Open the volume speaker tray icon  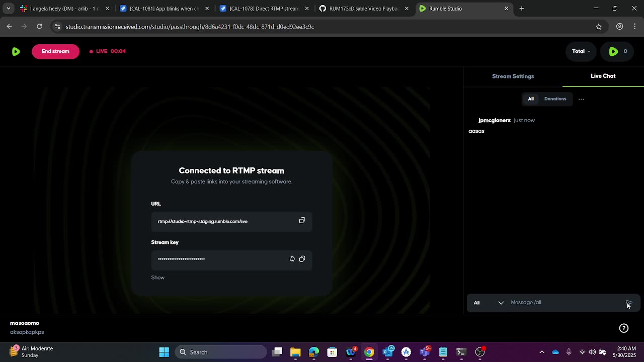click(x=592, y=352)
